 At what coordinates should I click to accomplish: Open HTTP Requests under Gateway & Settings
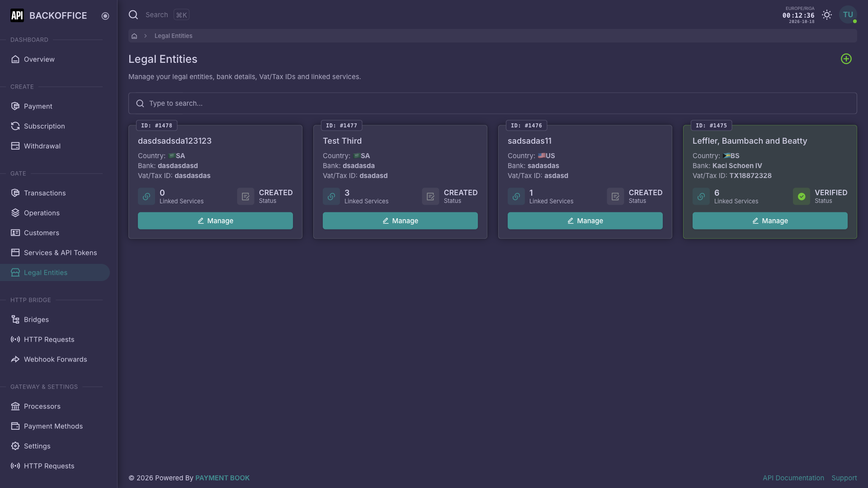click(55, 466)
